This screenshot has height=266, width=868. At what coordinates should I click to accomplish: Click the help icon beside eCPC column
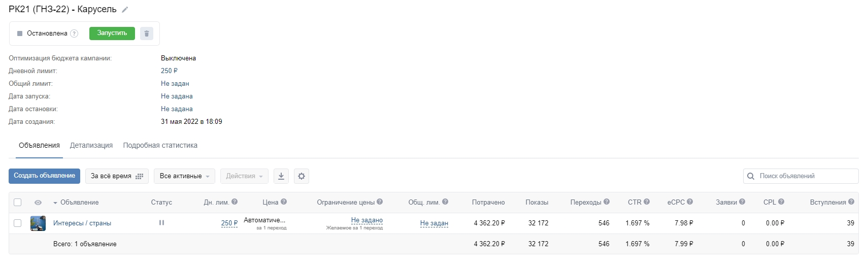690,202
